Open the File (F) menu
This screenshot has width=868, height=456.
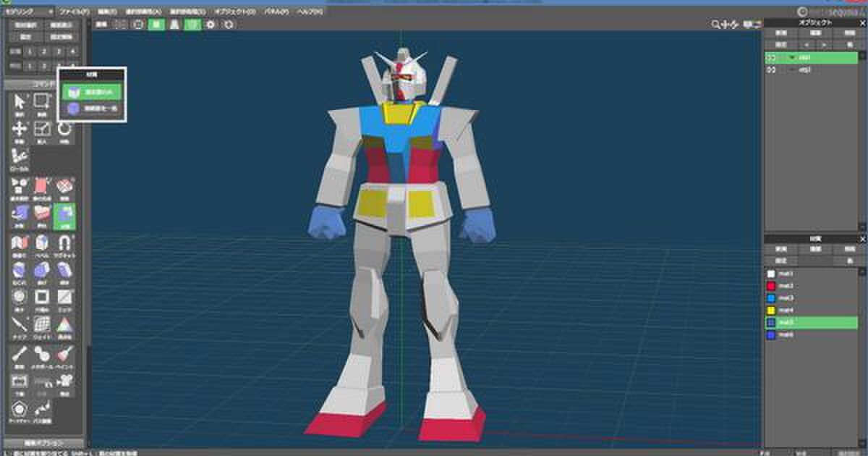point(75,12)
